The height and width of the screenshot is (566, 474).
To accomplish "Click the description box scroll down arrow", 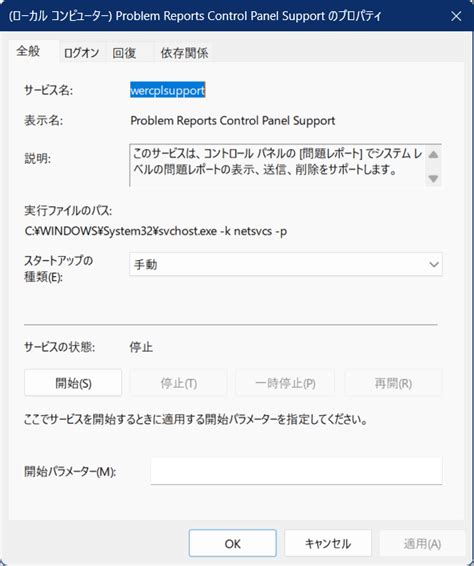I will point(433,178).
